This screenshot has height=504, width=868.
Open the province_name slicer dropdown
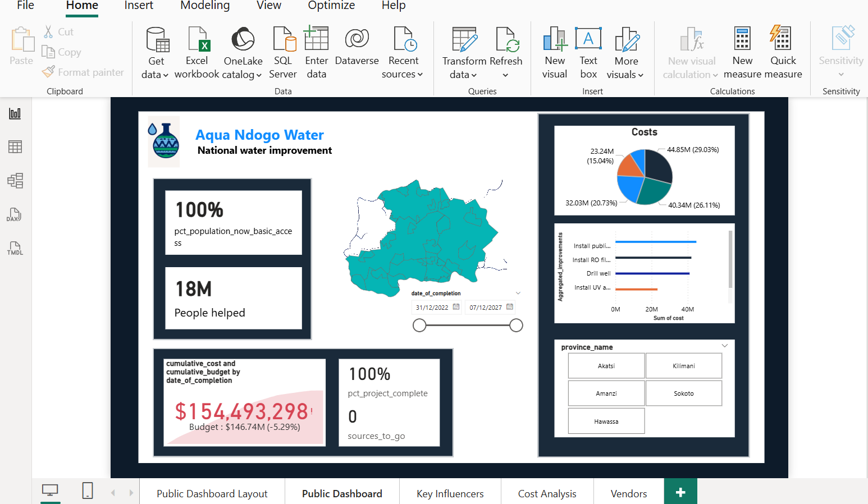[724, 346]
